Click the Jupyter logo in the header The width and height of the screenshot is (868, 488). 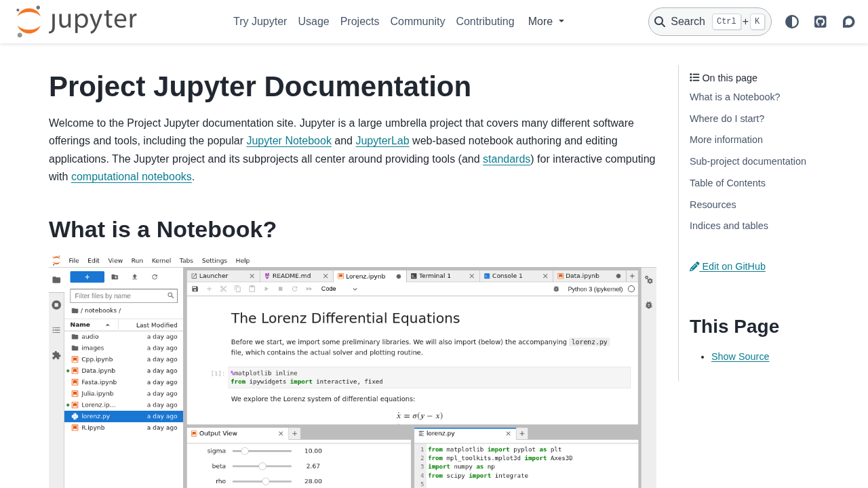(76, 22)
